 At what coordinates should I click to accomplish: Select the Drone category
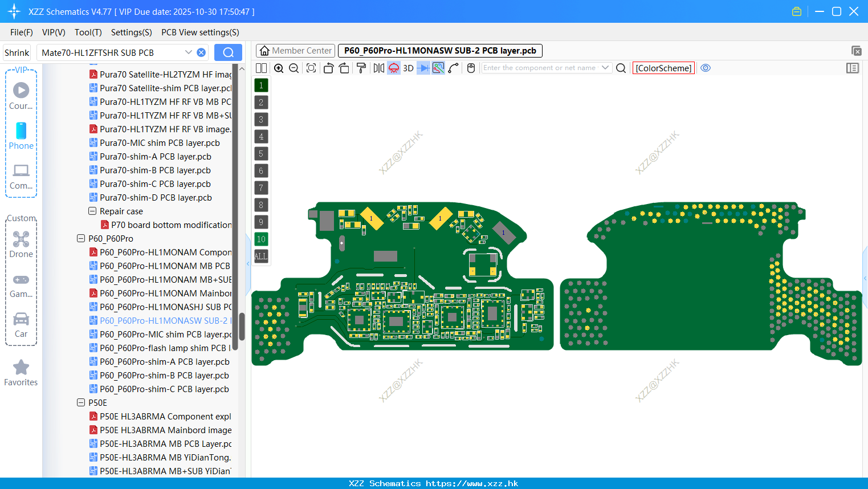point(21,244)
